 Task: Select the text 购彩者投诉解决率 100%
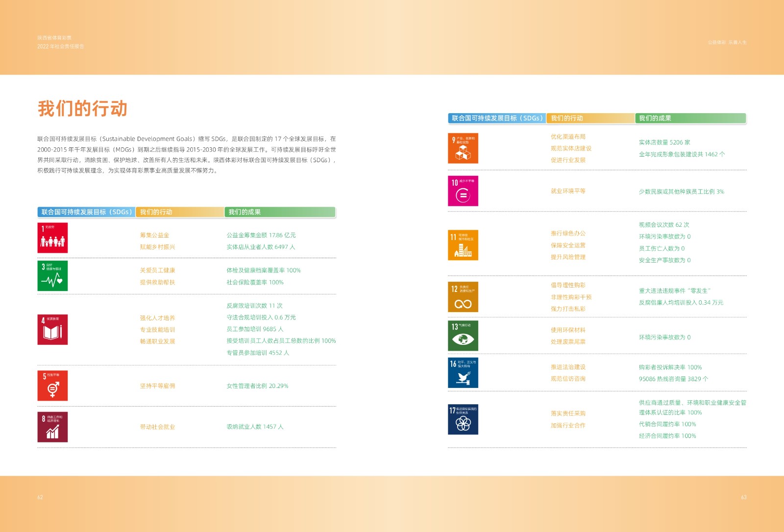(x=670, y=367)
